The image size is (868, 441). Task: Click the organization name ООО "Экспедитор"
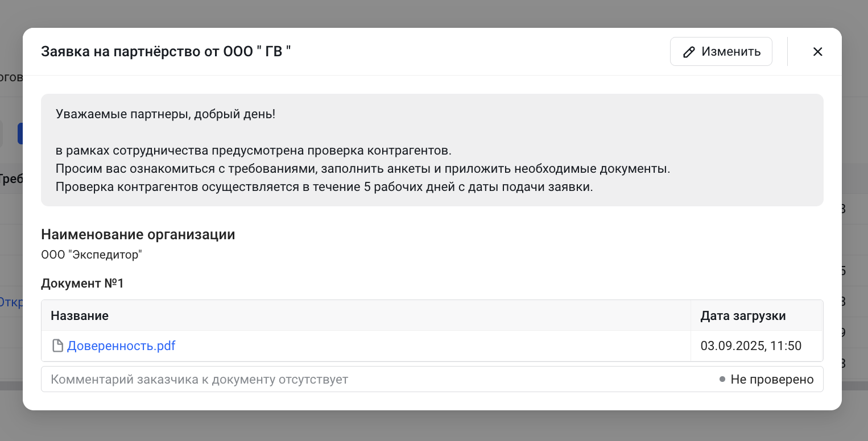[x=91, y=255]
